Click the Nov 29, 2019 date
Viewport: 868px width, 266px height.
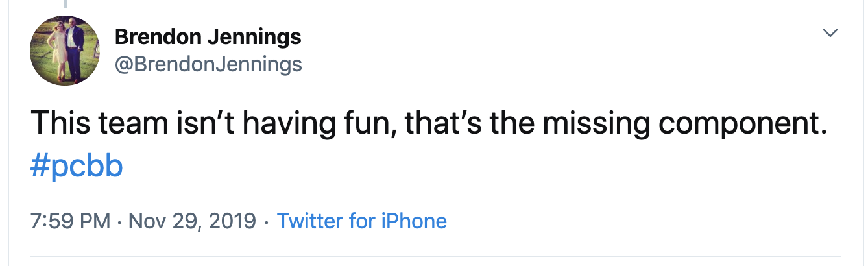pyautogui.click(x=193, y=221)
